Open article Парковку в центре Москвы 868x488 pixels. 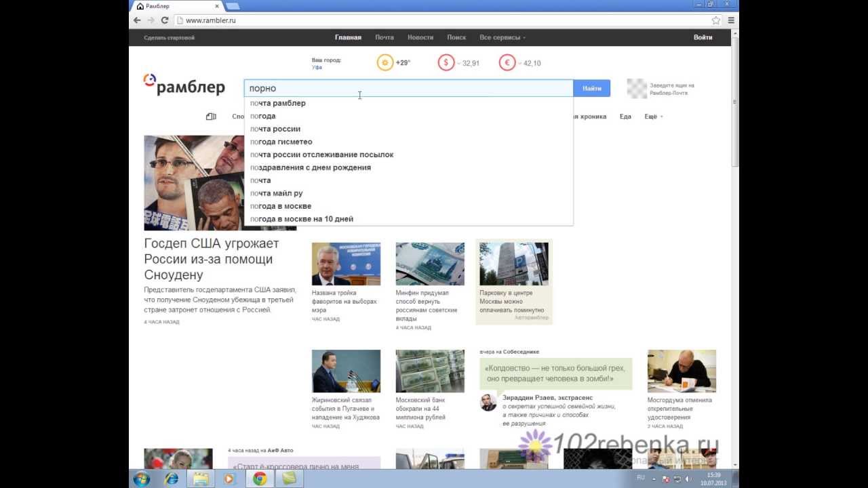pyautogui.click(x=512, y=302)
